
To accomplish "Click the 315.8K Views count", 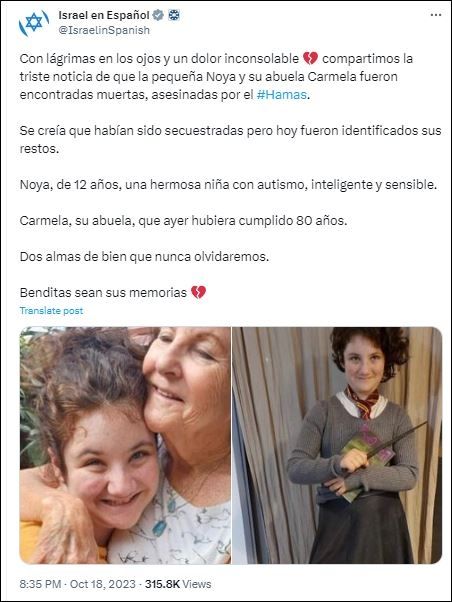I will [178, 584].
